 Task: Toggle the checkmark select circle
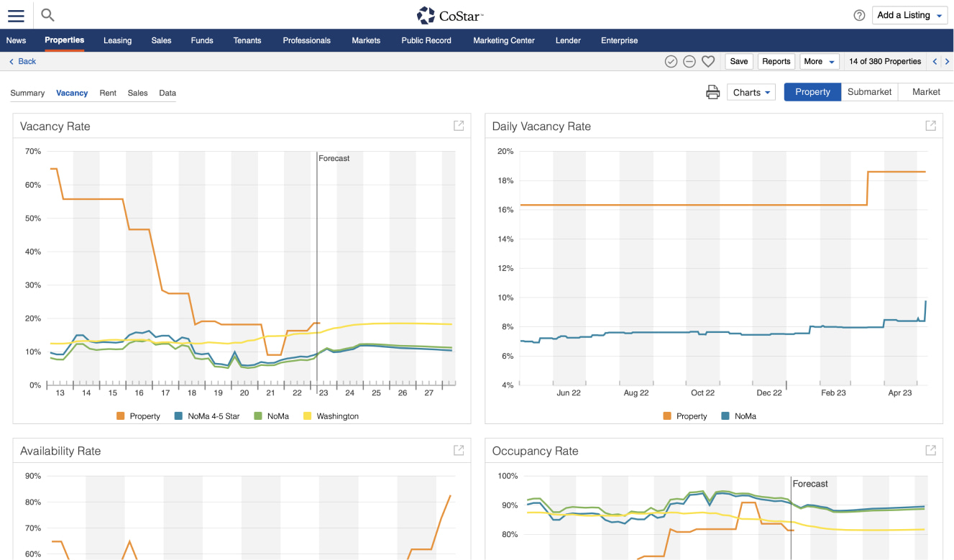point(671,62)
